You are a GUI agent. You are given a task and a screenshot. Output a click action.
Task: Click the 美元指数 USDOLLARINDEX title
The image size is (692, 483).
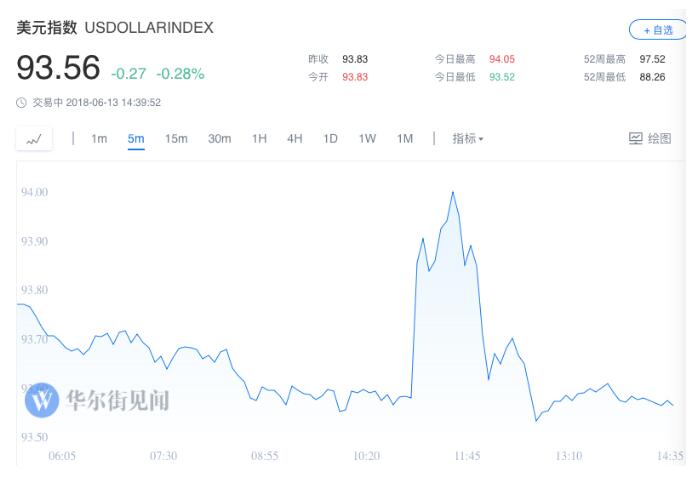(x=115, y=28)
